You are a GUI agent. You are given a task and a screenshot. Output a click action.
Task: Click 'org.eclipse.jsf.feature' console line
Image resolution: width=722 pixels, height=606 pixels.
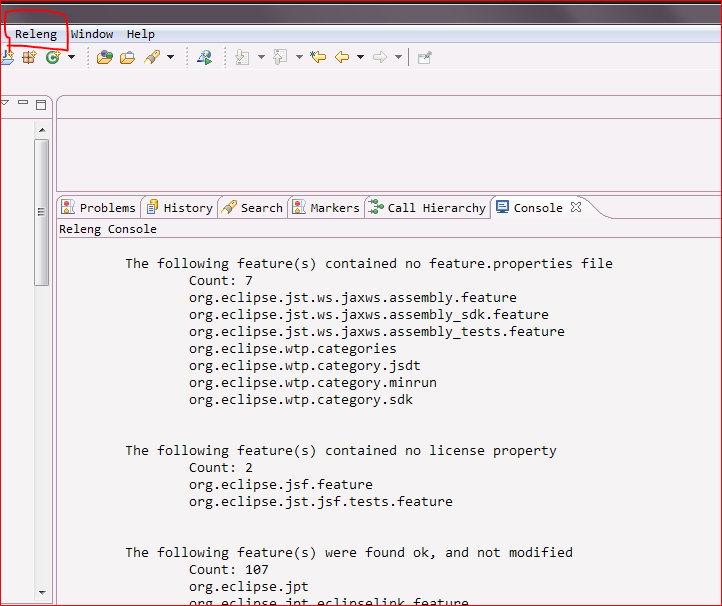pos(281,485)
